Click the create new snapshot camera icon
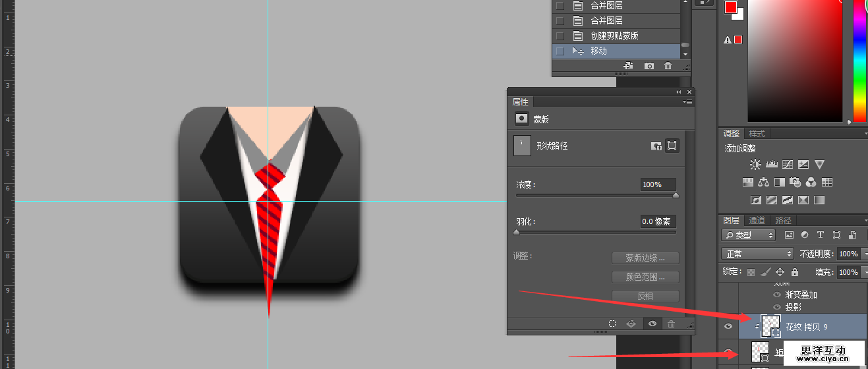Image resolution: width=868 pixels, height=369 pixels. (649, 66)
